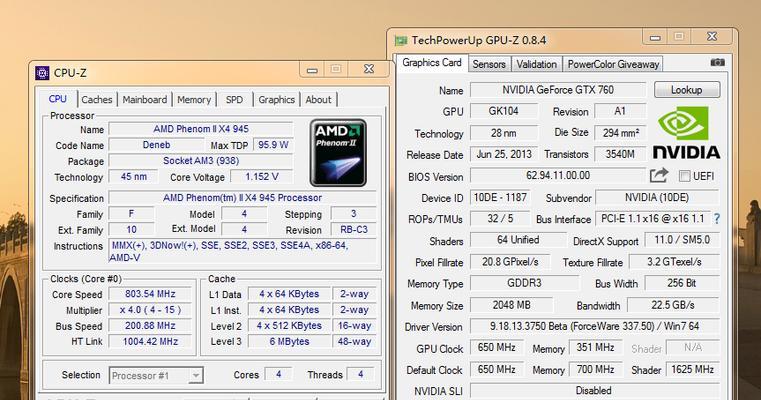Toggle the UEFI checkbox

pos(684,176)
